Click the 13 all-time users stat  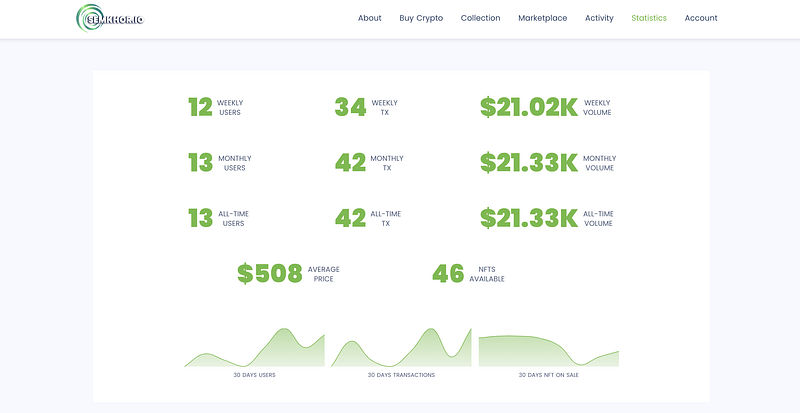tap(200, 218)
